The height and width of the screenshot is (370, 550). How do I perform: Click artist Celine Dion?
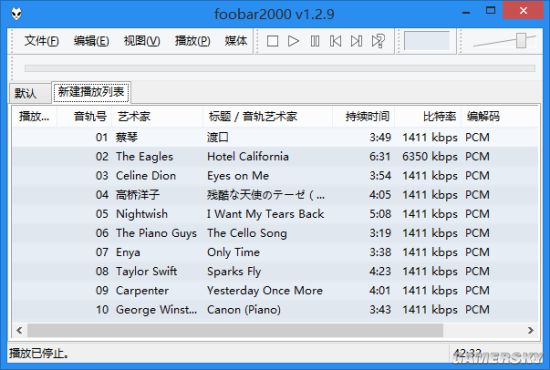(146, 175)
